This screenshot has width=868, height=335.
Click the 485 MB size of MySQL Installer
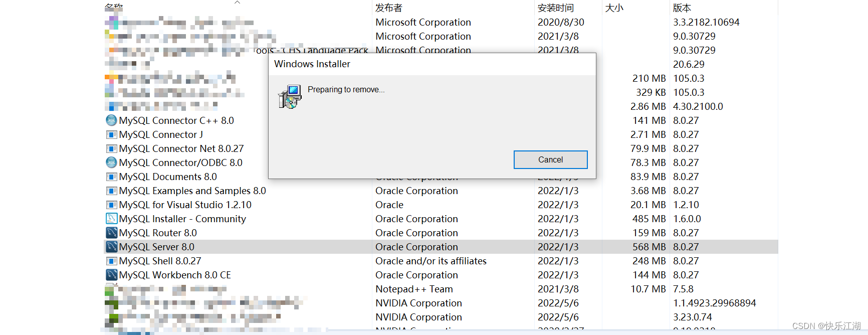tap(649, 219)
